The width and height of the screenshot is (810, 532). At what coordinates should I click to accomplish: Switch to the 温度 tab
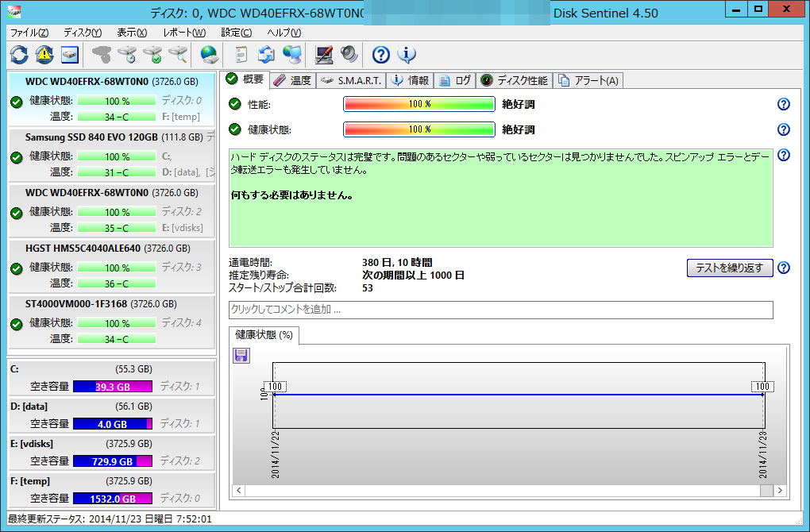pos(292,80)
